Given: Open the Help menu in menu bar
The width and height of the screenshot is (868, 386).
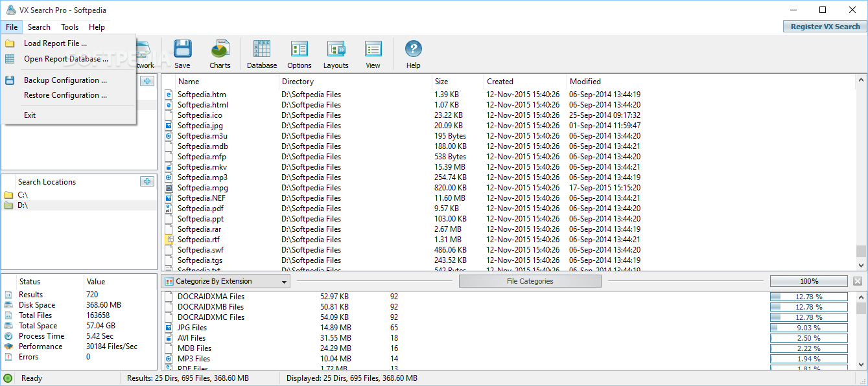Looking at the screenshot, I should [97, 27].
